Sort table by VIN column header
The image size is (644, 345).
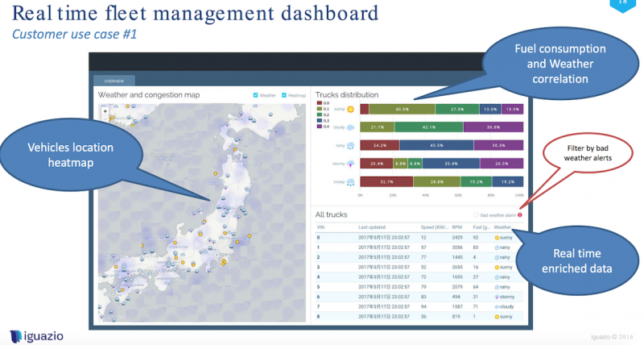[320, 228]
